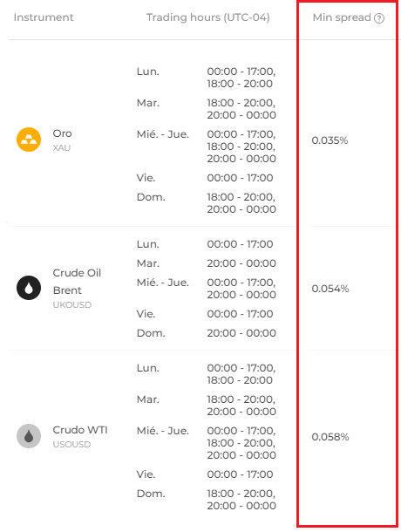Image resolution: width=401 pixels, height=532 pixels.
Task: Click the 0.054% spread value for Brent
Action: tap(330, 289)
